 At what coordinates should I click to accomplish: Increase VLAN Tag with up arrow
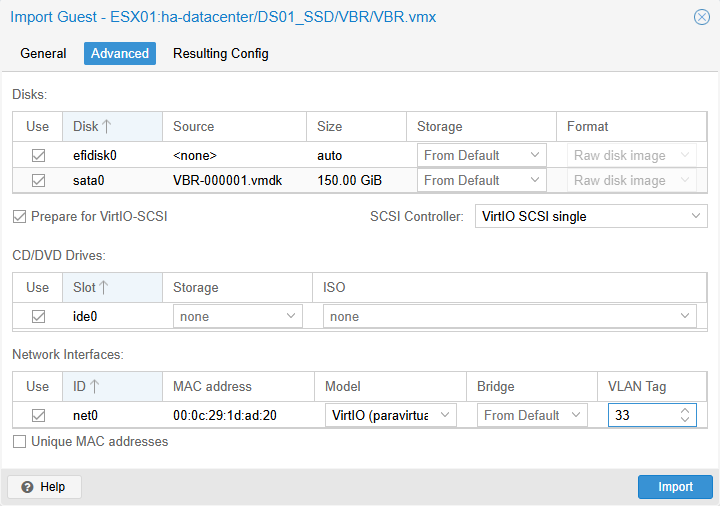click(x=685, y=411)
